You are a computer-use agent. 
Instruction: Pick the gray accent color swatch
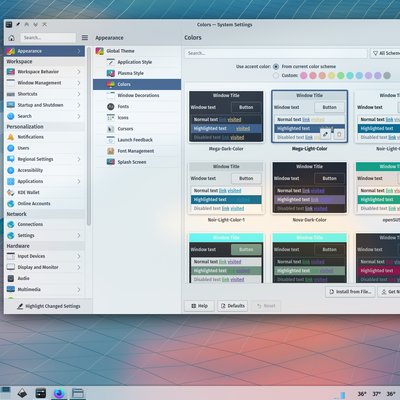coord(387,76)
